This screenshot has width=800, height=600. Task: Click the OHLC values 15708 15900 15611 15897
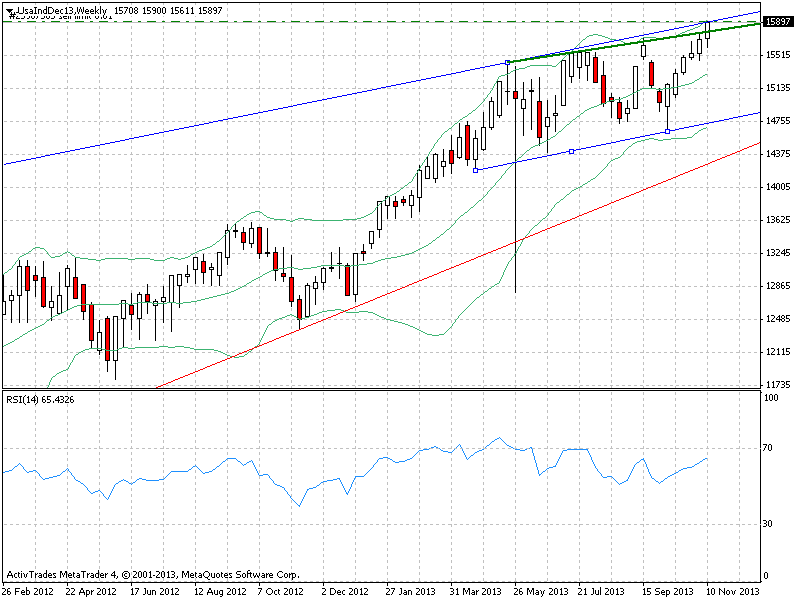168,11
